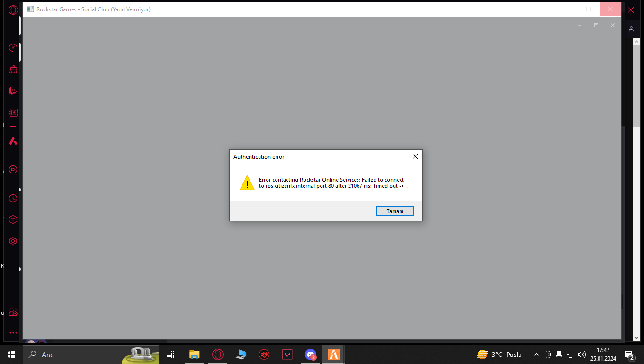Open the Player icon in Opera sidebar
The image size is (644, 364).
click(x=13, y=169)
